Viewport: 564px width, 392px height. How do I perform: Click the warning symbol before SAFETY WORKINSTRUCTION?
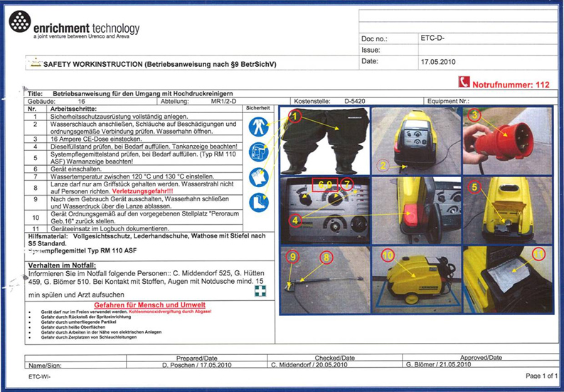pyautogui.click(x=34, y=63)
